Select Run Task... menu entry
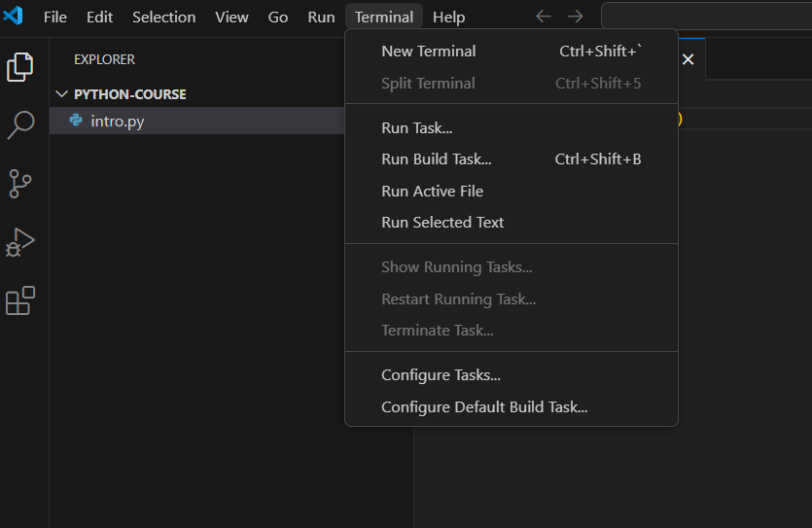This screenshot has height=528, width=812. pos(416,128)
